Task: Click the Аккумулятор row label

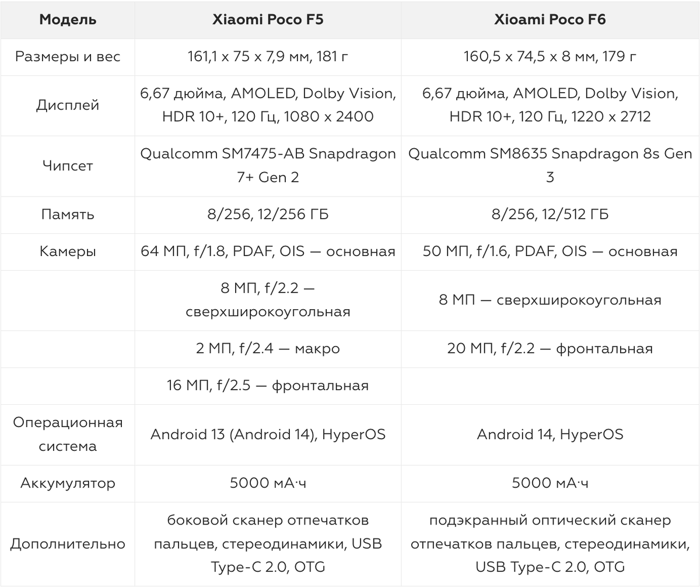Action: [x=68, y=483]
